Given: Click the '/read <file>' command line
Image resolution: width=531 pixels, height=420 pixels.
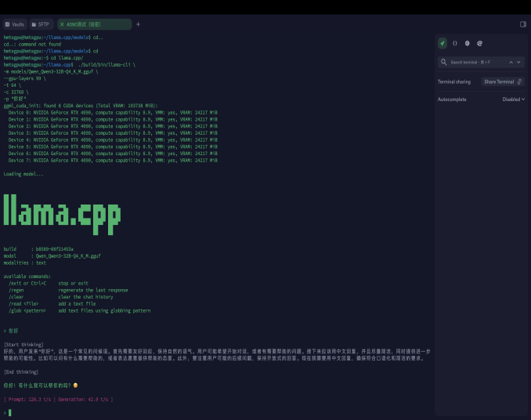Looking at the screenshot, I should [52, 304].
